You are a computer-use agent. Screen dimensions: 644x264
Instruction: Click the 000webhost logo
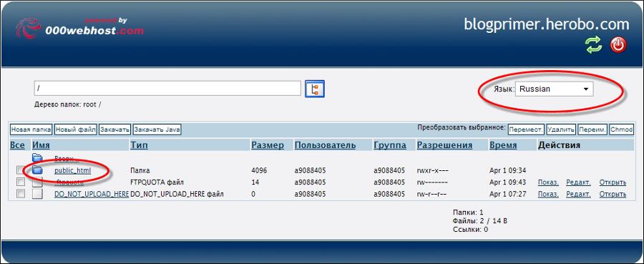[x=80, y=28]
